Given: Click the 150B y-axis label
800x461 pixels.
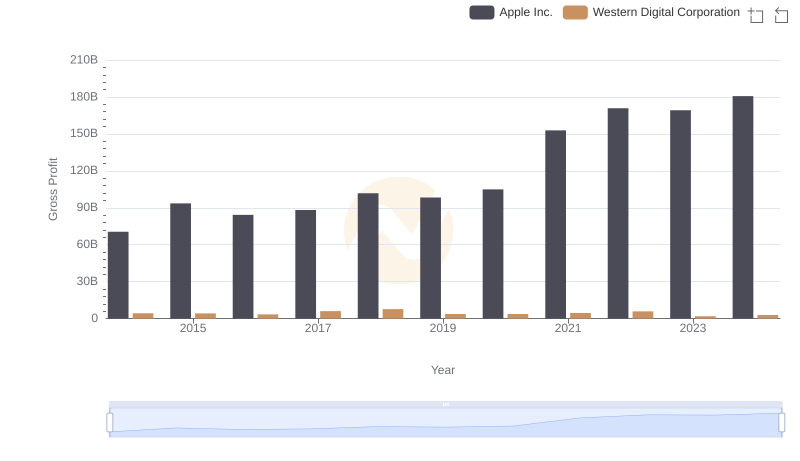Looking at the screenshot, I should pyautogui.click(x=84, y=134).
